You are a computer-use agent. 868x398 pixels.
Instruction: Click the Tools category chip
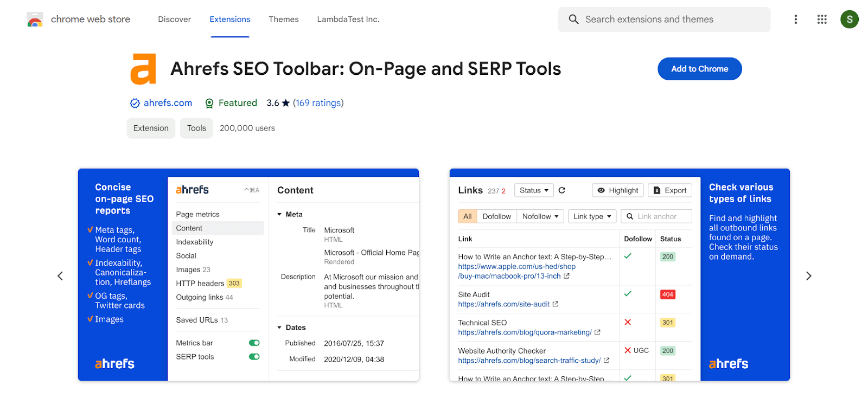coord(196,129)
